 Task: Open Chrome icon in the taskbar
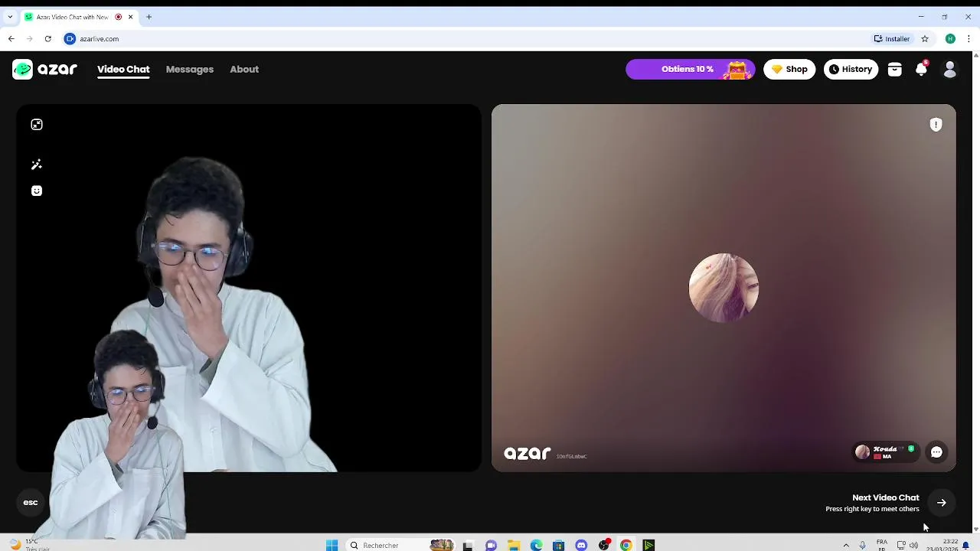coord(626,545)
